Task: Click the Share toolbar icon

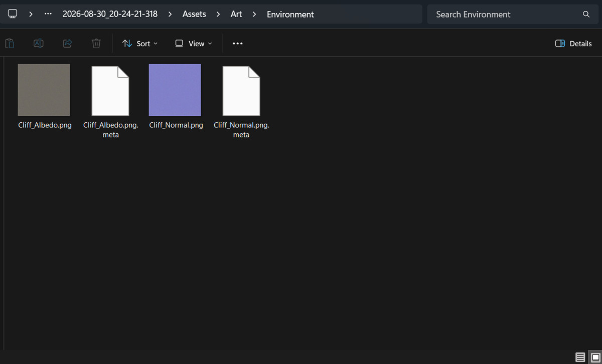Action: pyautogui.click(x=67, y=44)
